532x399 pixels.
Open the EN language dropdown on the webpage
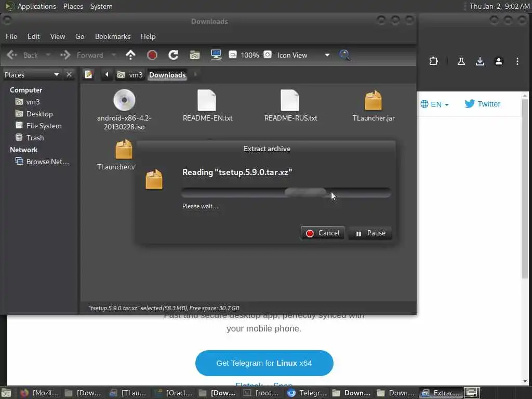point(435,104)
